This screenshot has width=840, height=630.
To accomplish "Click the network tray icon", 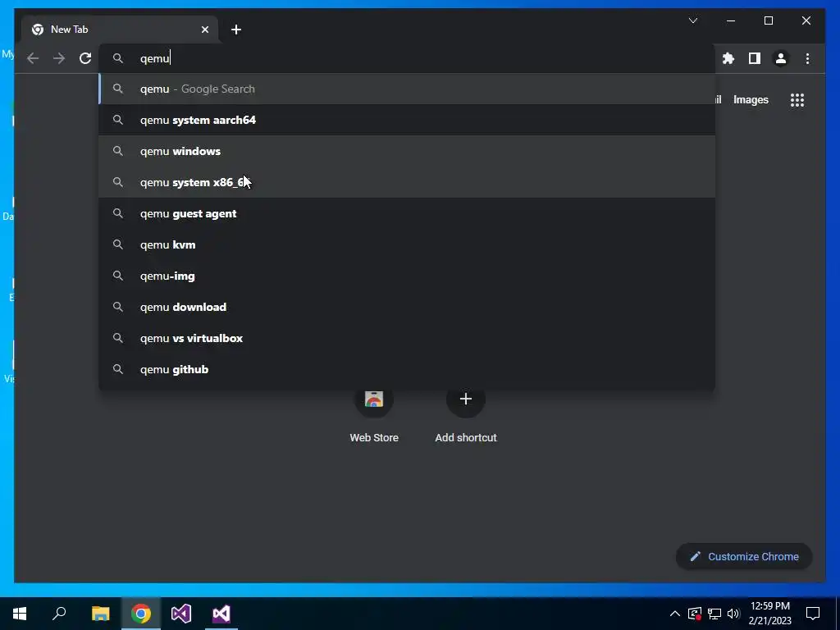I will (x=714, y=614).
